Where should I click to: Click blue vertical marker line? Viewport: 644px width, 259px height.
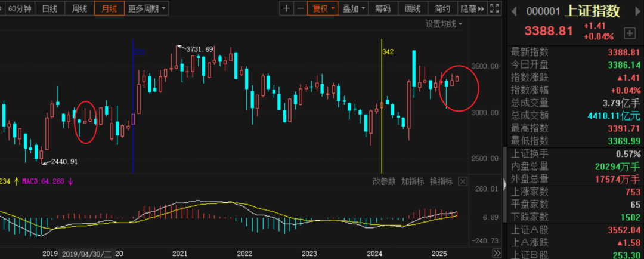coord(134,106)
